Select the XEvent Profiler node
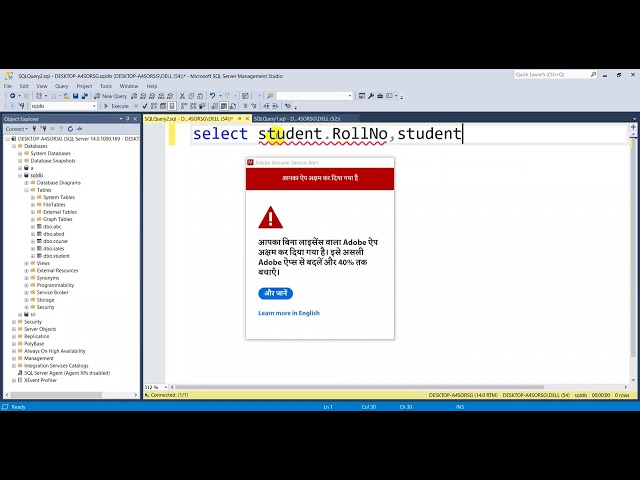Image resolution: width=640 pixels, height=480 pixels. (x=40, y=380)
